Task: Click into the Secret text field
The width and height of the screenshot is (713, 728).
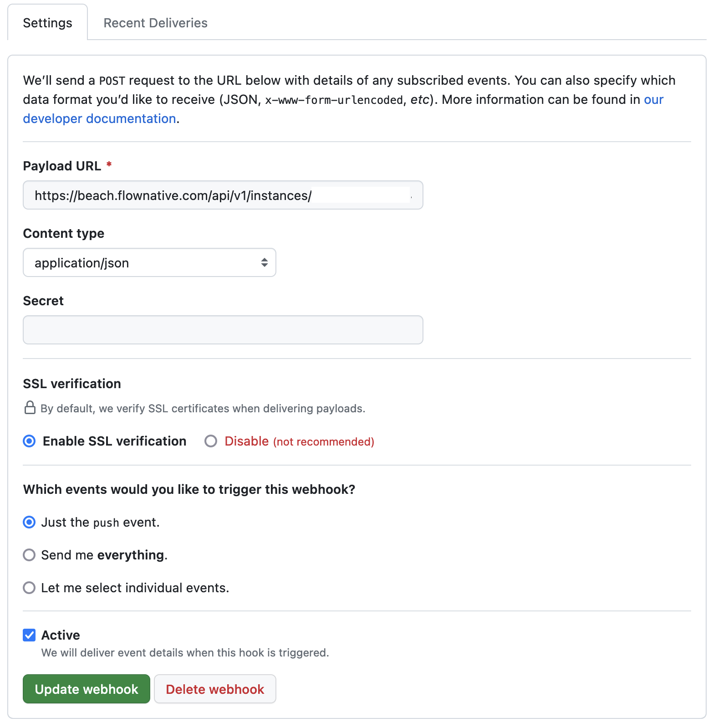Action: pyautogui.click(x=223, y=330)
